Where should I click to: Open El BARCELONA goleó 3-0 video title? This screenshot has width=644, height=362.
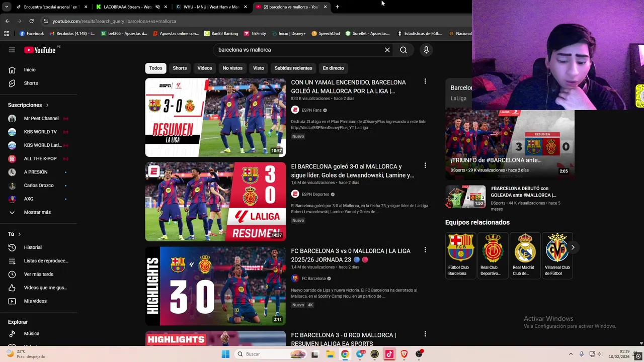353,171
